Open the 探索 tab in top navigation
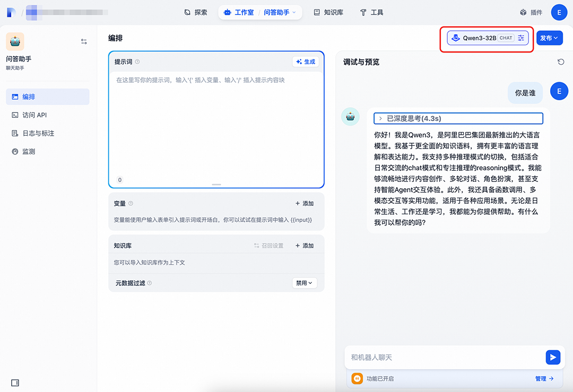Viewport: 573px width, 392px height. pyautogui.click(x=195, y=12)
